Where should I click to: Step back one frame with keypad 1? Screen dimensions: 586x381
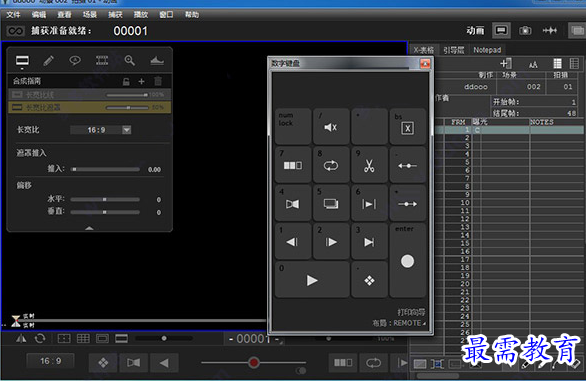coord(293,242)
